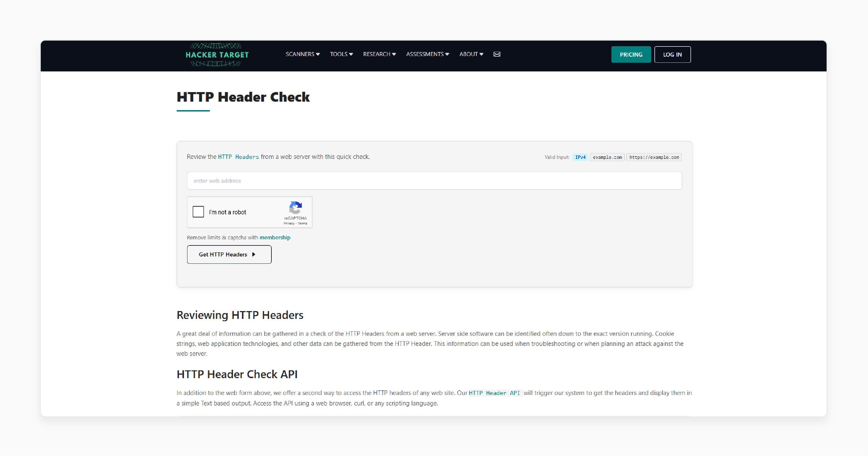Click the Log In button
This screenshot has height=456, width=868.
click(672, 55)
